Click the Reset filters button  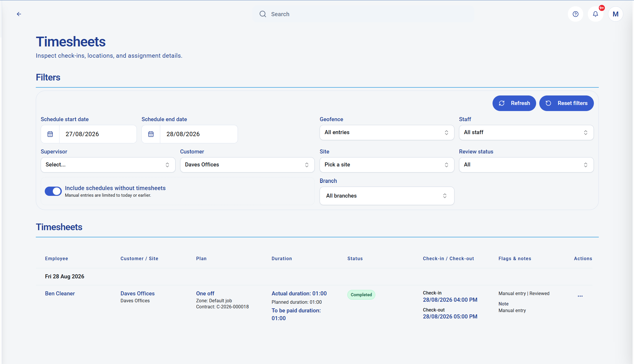tap(566, 103)
